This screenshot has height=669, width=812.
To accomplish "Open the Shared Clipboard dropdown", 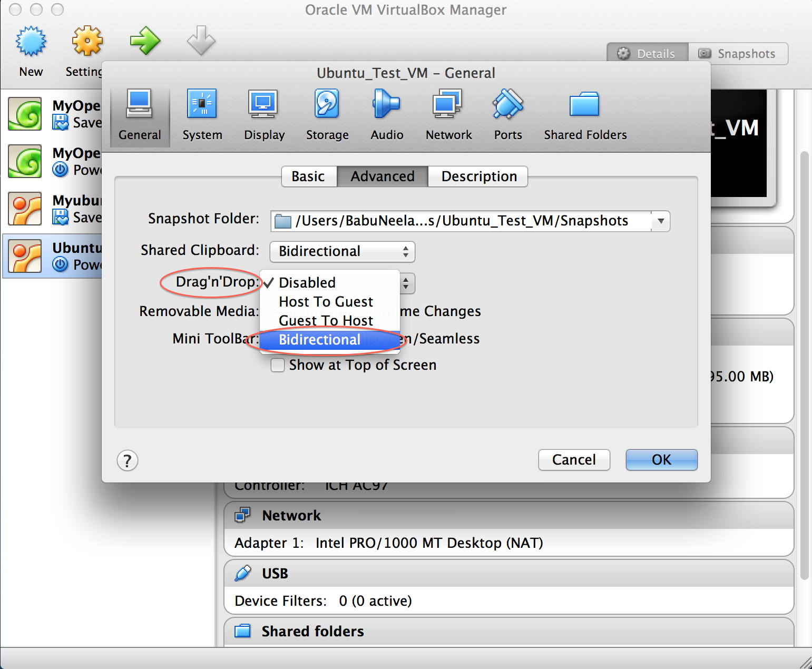I will (x=341, y=251).
